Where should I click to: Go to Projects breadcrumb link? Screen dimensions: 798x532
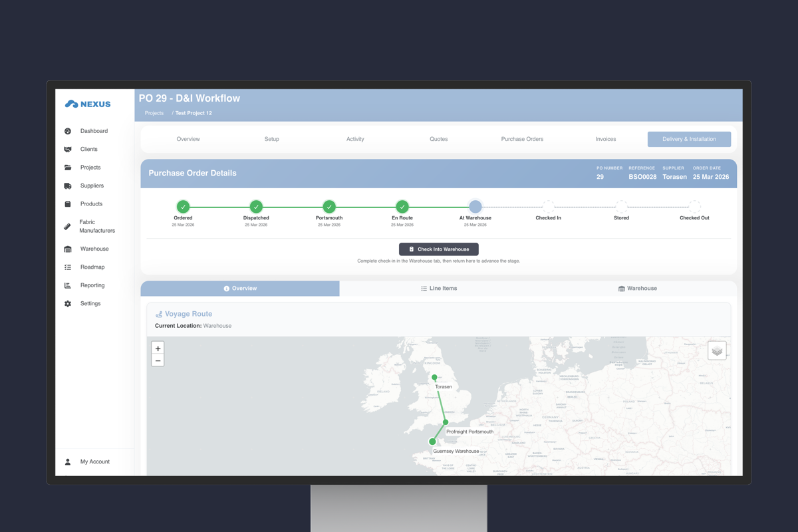pyautogui.click(x=154, y=113)
